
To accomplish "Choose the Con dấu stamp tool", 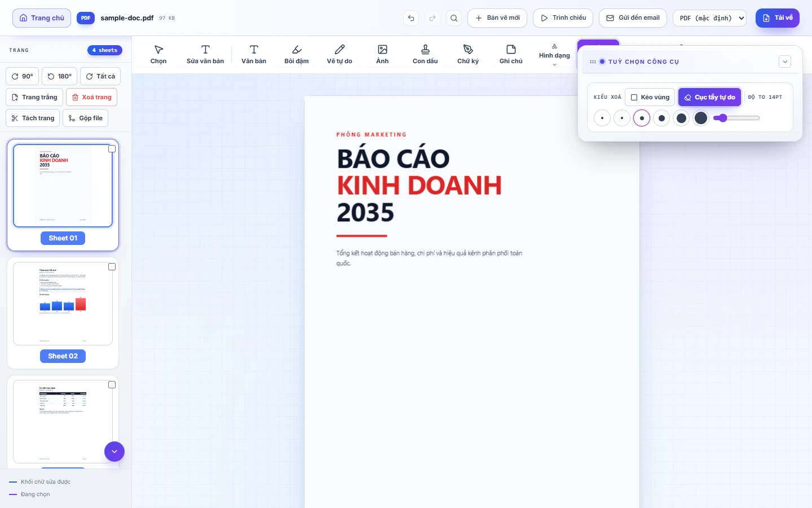I will [425, 55].
